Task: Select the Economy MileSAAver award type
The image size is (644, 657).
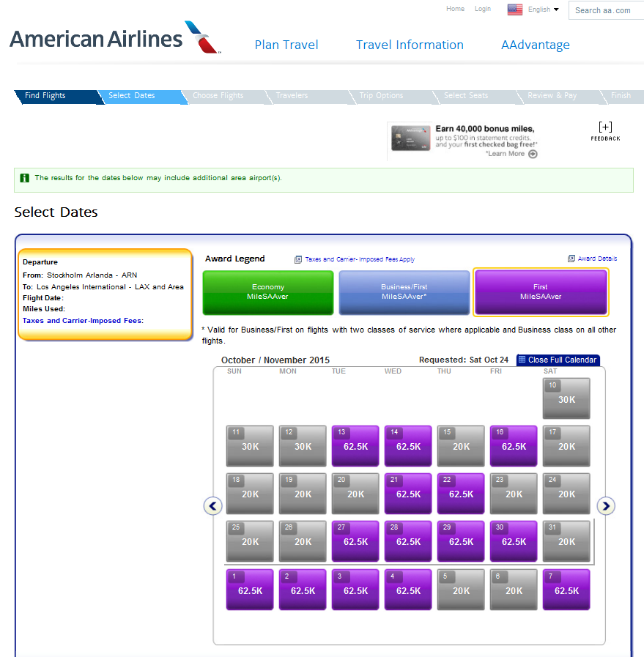Action: [x=267, y=292]
